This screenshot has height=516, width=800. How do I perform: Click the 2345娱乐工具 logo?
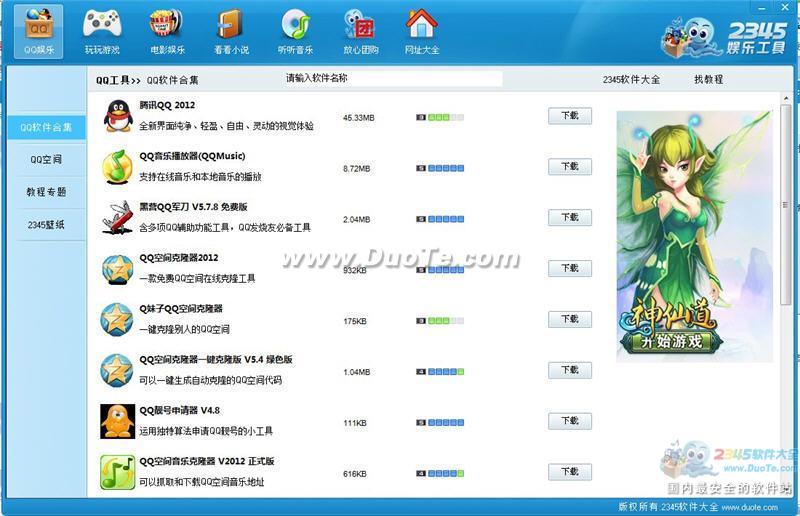pos(724,37)
